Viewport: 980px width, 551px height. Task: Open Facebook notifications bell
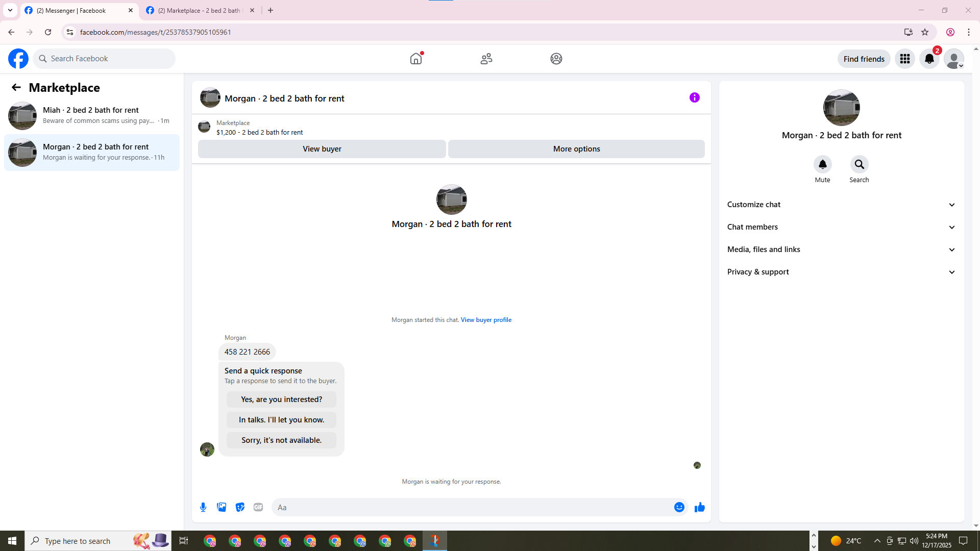coord(929,59)
